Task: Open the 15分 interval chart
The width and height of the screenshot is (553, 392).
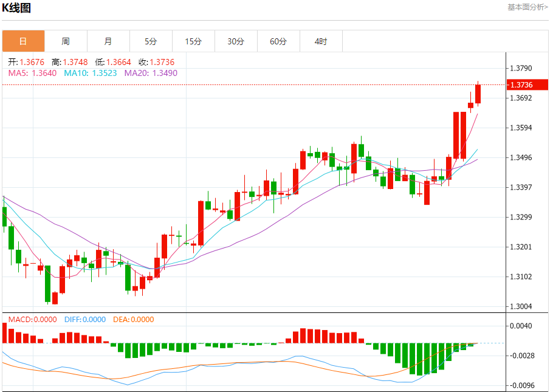Action: [x=193, y=41]
